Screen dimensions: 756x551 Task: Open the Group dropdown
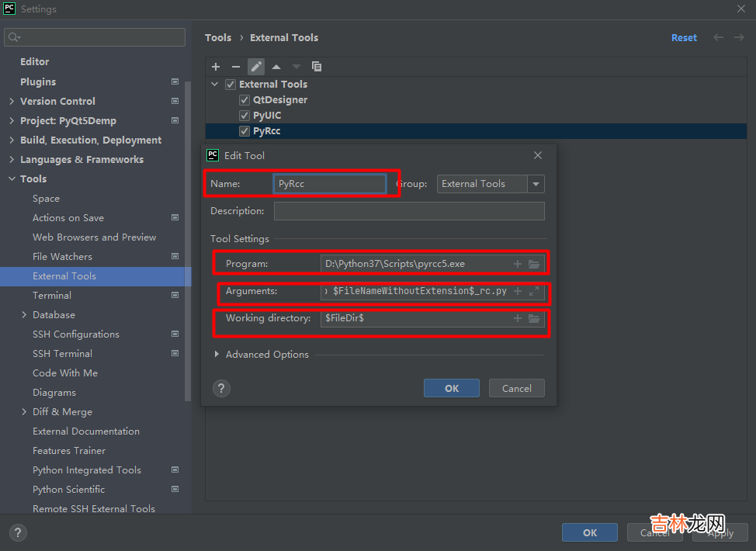(536, 184)
